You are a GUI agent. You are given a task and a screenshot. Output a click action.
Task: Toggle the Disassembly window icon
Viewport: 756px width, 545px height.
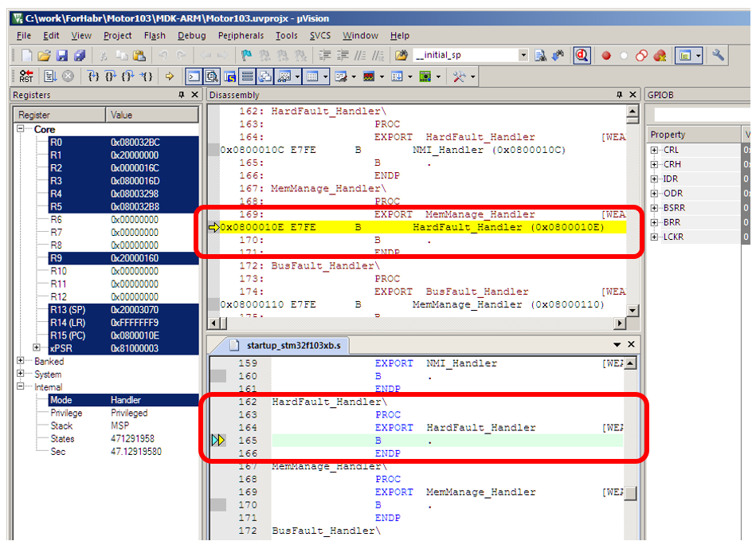click(x=211, y=76)
